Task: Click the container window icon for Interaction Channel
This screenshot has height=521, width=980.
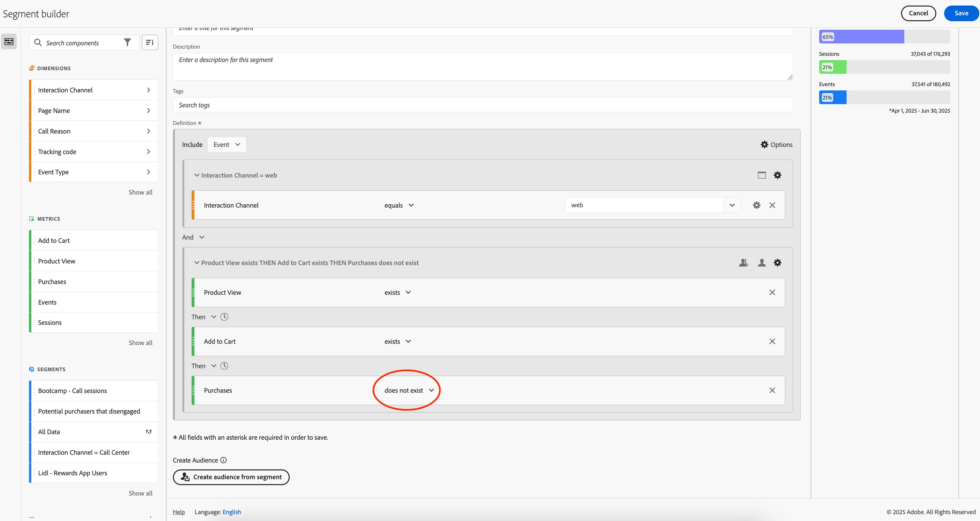Action: coord(762,175)
